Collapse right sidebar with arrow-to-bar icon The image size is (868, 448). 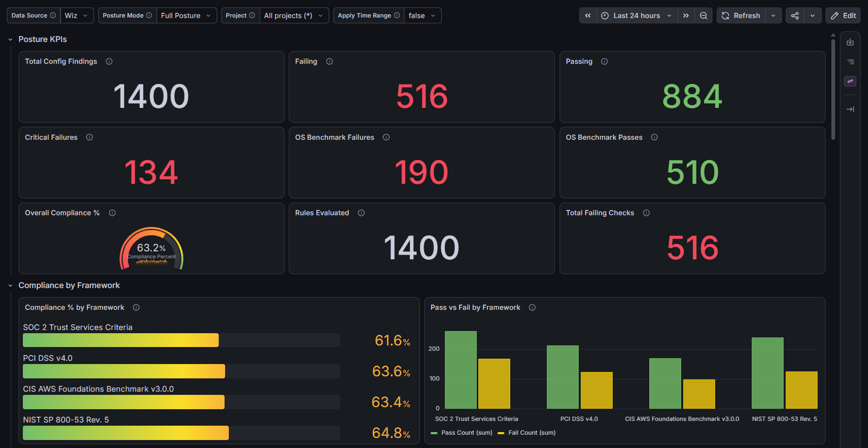pyautogui.click(x=850, y=109)
